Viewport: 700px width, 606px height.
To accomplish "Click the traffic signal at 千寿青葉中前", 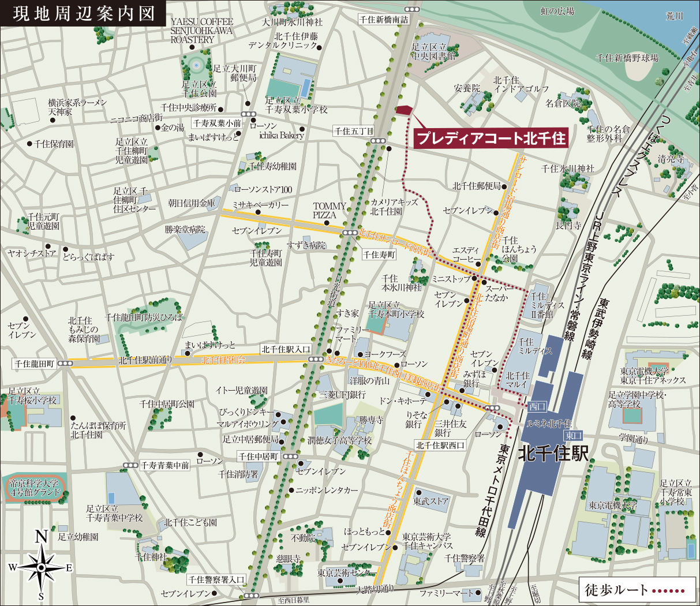I will (x=131, y=465).
